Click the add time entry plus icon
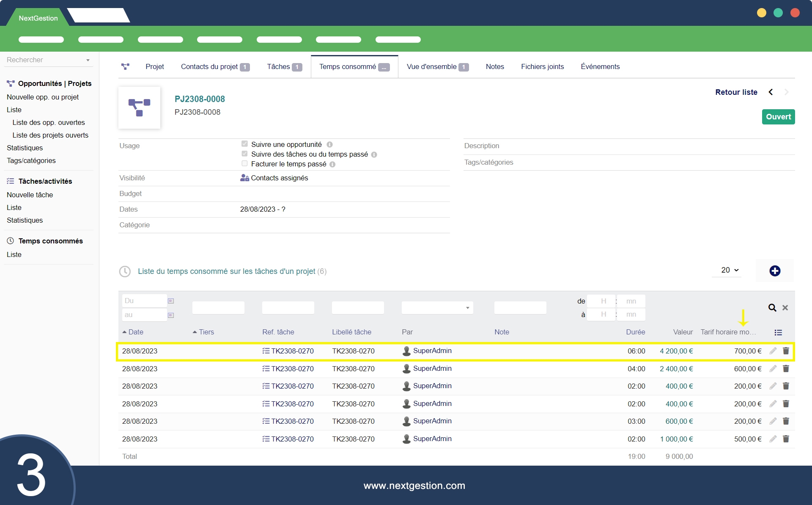812x505 pixels. coord(774,271)
